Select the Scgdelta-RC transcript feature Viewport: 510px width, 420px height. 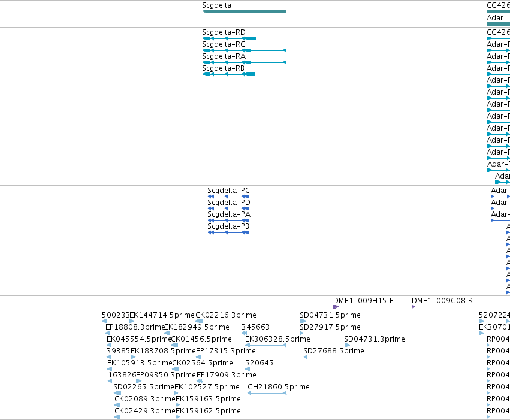coord(245,50)
